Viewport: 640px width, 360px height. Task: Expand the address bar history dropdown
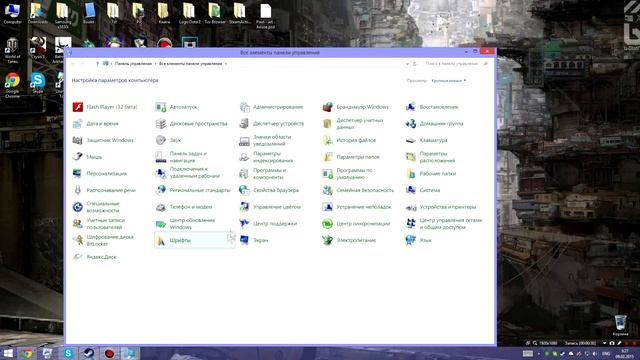407,64
